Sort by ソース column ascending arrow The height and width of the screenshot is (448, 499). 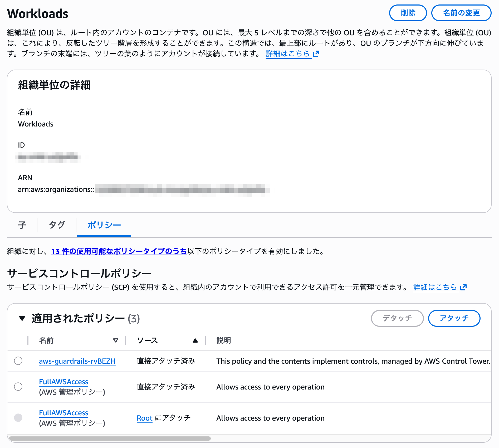[195, 340]
